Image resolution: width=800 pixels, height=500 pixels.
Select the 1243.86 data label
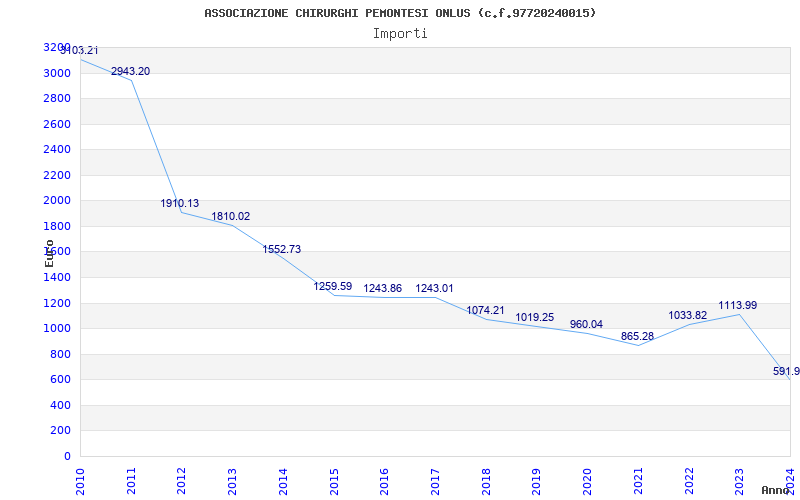383,289
